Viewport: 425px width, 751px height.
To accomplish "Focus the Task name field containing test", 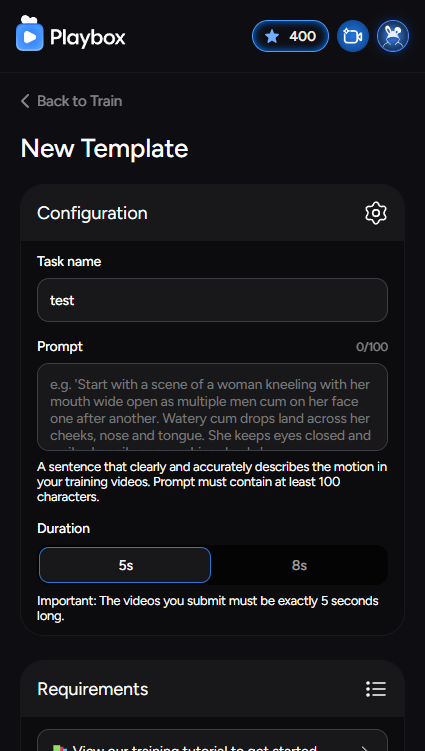I will [212, 300].
